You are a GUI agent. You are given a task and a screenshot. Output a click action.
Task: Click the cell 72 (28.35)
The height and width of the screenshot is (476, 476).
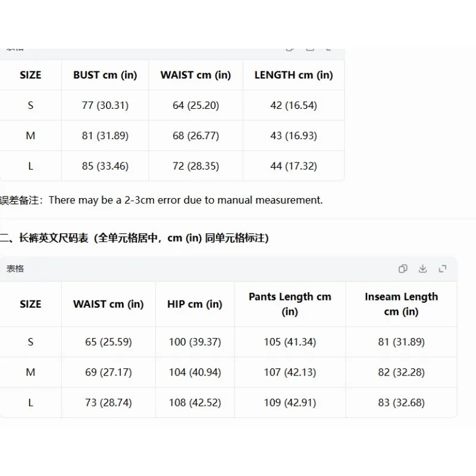(196, 166)
